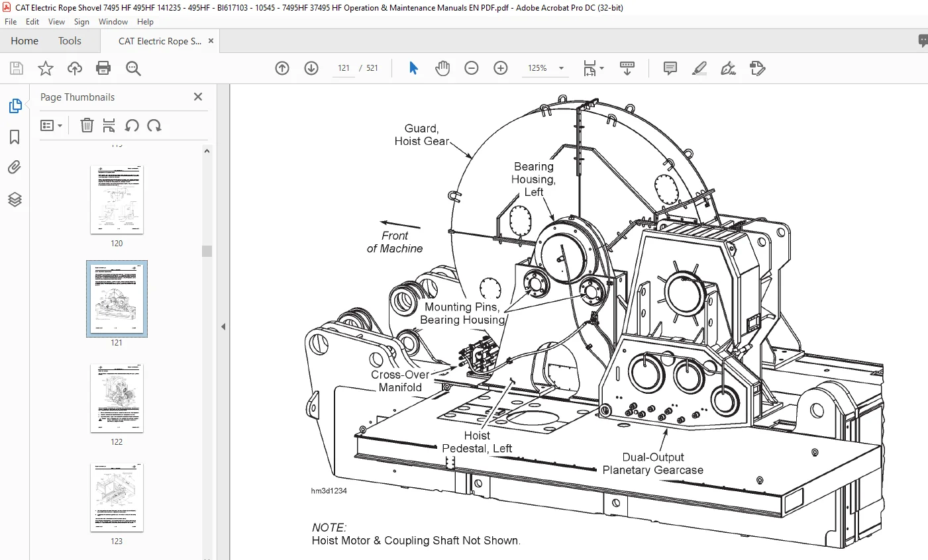Screen dimensions: 928x560
Task: Click the 'Hoist Motor & Coupling Shaft Not Shown' note
Action: (416, 540)
